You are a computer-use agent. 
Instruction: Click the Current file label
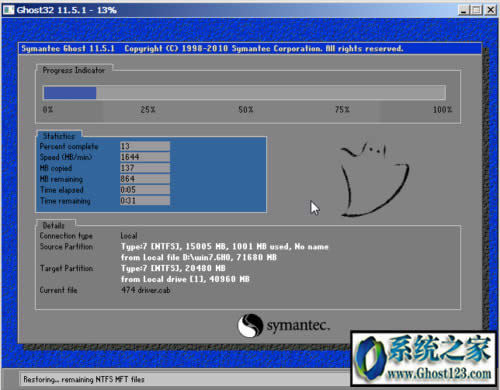[x=58, y=290]
